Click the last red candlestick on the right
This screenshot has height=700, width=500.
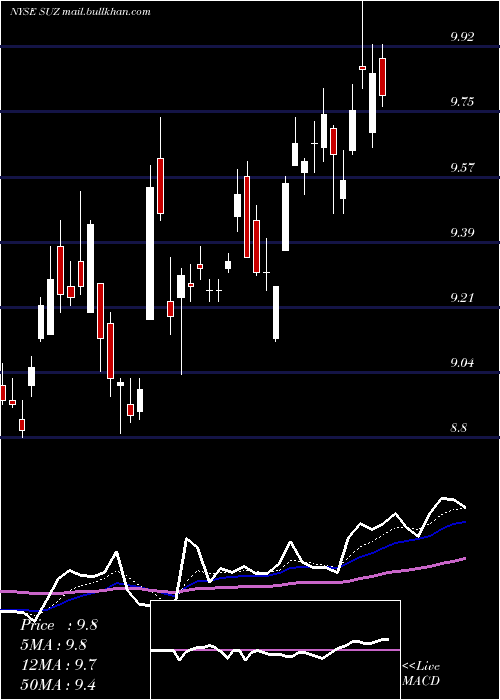pyautogui.click(x=383, y=77)
